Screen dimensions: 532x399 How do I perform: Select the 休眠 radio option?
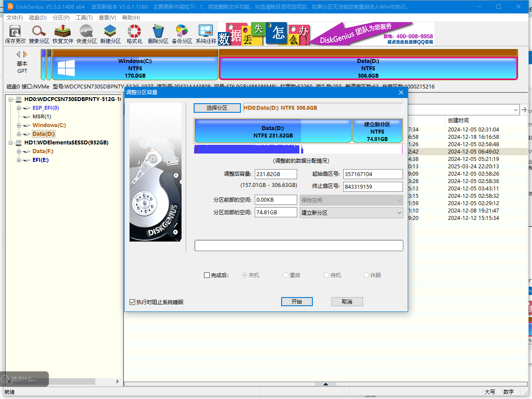[x=366, y=275]
